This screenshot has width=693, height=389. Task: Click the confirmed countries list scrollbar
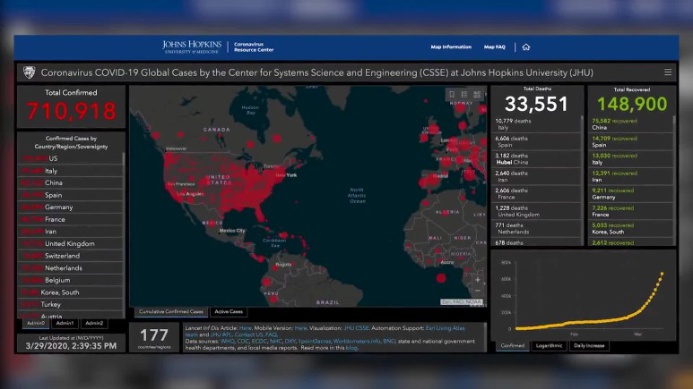click(x=123, y=234)
